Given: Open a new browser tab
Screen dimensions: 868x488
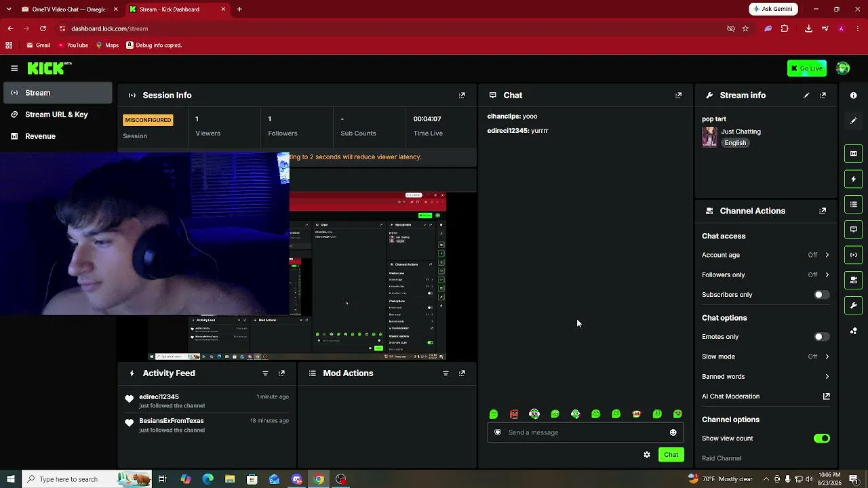Looking at the screenshot, I should (x=239, y=9).
